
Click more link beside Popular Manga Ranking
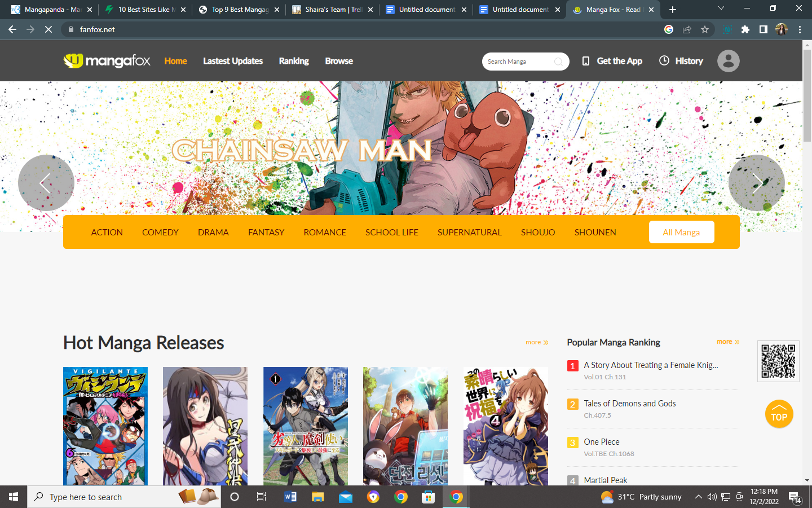728,341
